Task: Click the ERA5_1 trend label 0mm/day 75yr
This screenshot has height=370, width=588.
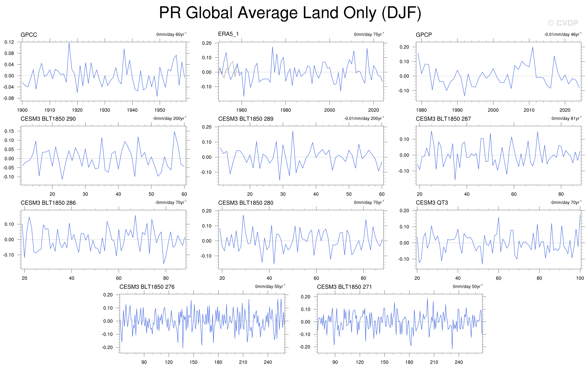Action: (368, 34)
